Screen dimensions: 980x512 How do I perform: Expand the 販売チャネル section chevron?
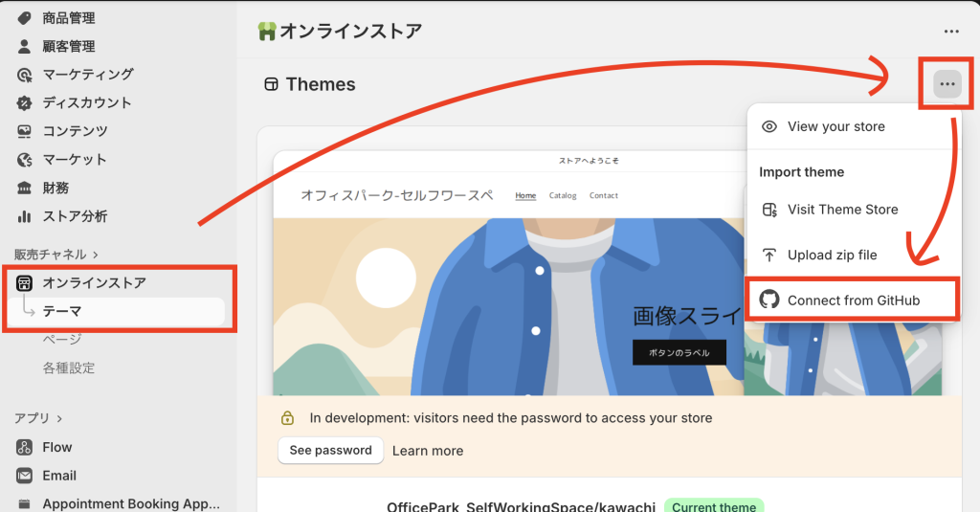(95, 255)
